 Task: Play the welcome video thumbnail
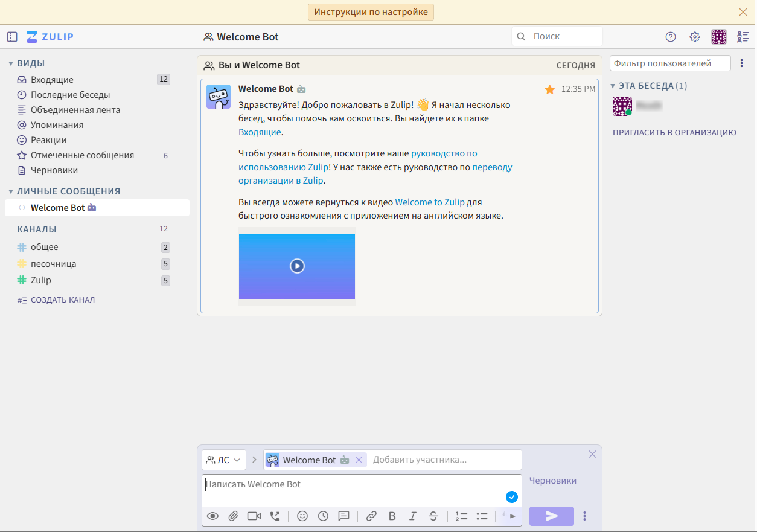pos(297,266)
